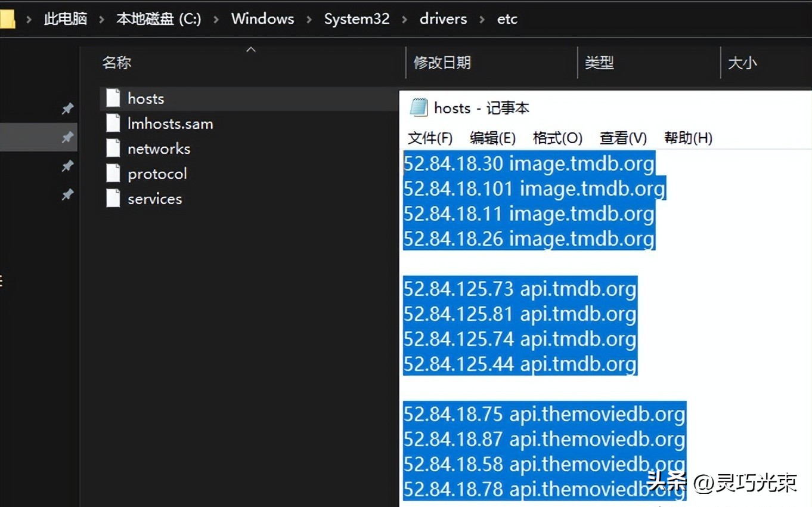This screenshot has width=812, height=507.
Task: Select the hosts file name
Action: 145,98
